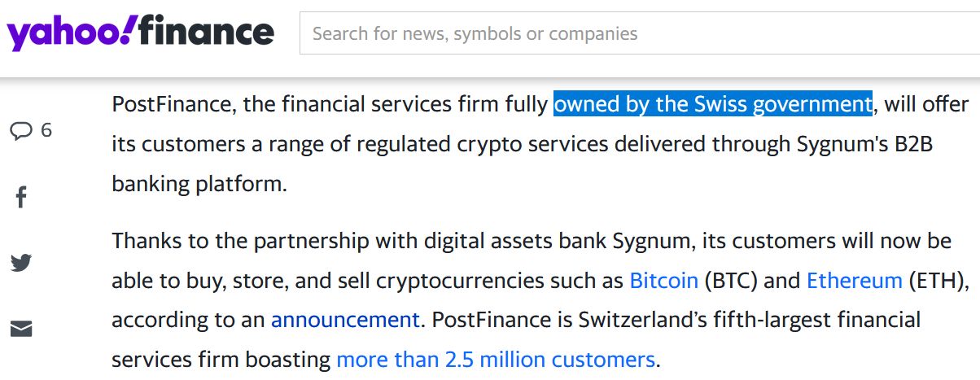Click the Yahoo Finance logo
The image size is (980, 380).
tap(140, 33)
